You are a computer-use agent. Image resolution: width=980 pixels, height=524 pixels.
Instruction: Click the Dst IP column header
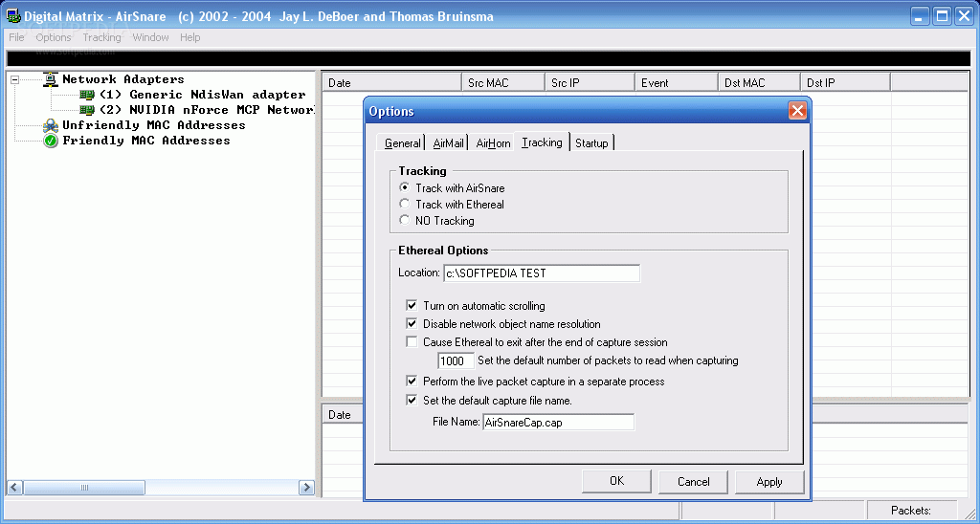(x=845, y=82)
